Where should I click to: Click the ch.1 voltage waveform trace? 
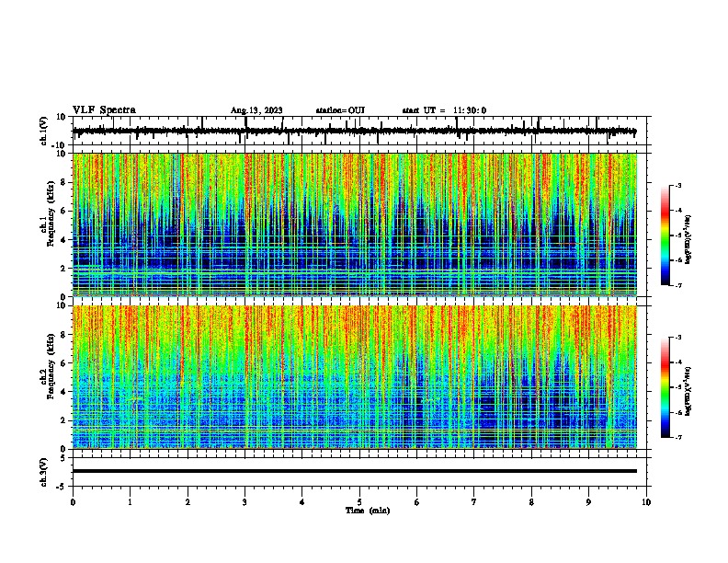(x=354, y=131)
